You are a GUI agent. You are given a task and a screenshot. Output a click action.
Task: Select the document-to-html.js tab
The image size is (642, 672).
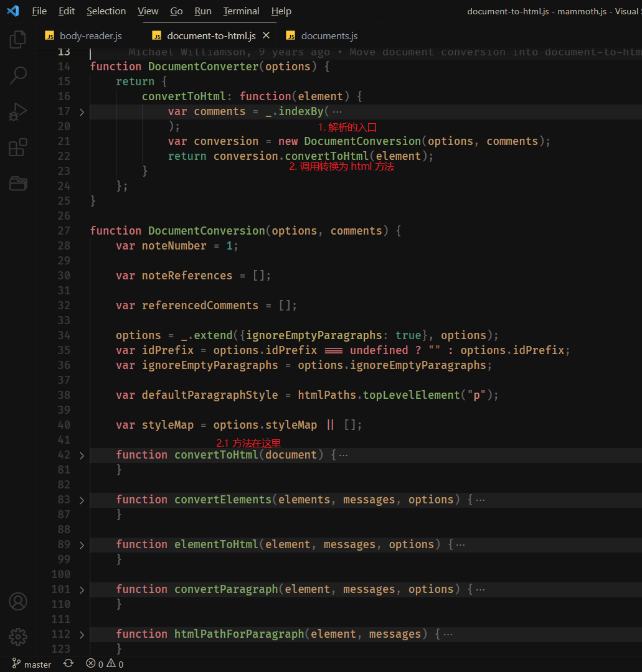pyautogui.click(x=211, y=35)
